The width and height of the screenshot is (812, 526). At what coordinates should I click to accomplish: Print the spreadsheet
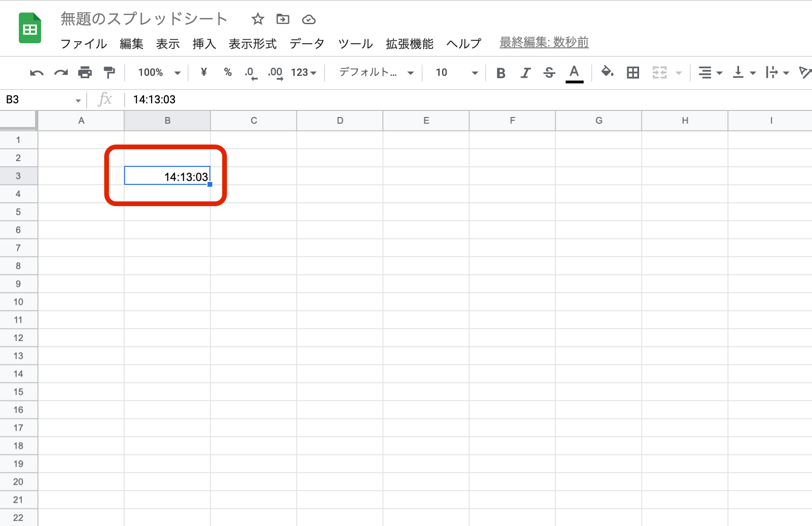click(85, 73)
